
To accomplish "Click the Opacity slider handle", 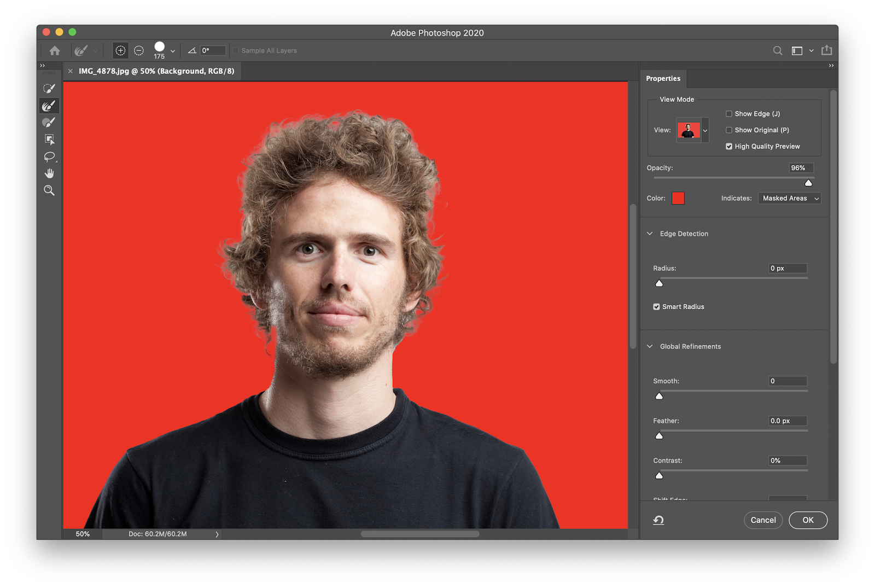I will 808,183.
